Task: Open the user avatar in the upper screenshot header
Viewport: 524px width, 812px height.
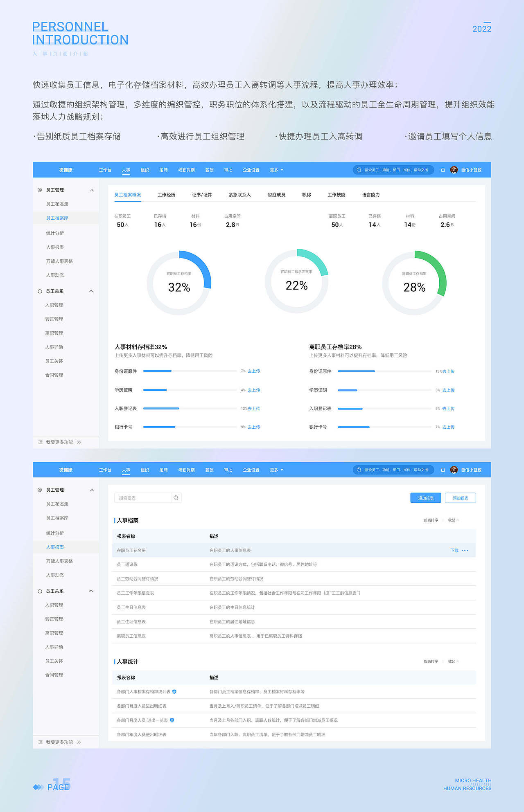Action: coord(454,170)
